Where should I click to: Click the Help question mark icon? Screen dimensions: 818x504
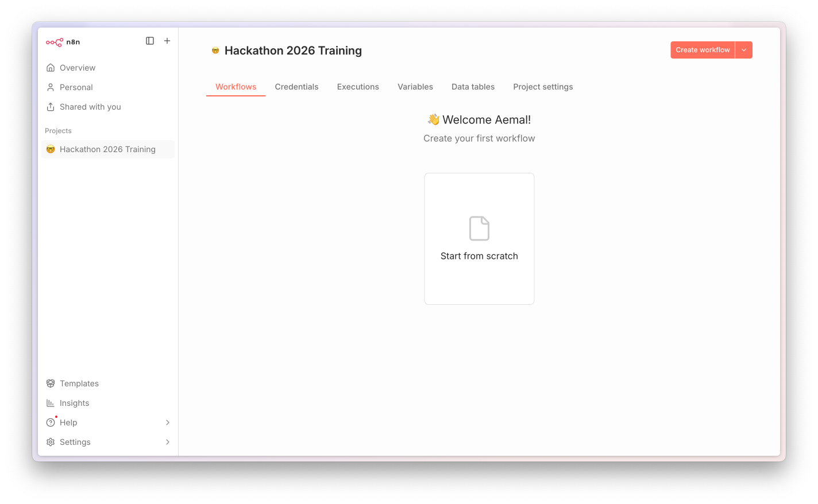[51, 422]
